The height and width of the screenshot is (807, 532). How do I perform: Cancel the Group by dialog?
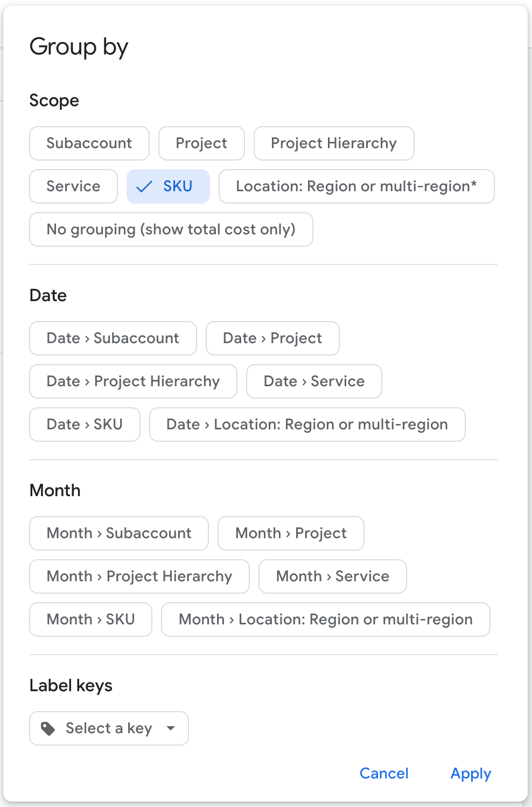pyautogui.click(x=384, y=774)
